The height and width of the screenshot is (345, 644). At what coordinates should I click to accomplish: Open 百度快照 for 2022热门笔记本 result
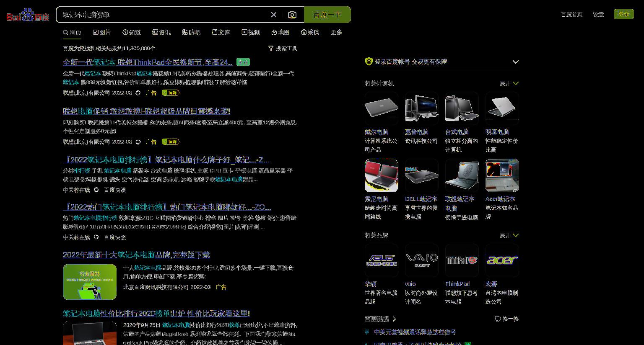click(115, 237)
